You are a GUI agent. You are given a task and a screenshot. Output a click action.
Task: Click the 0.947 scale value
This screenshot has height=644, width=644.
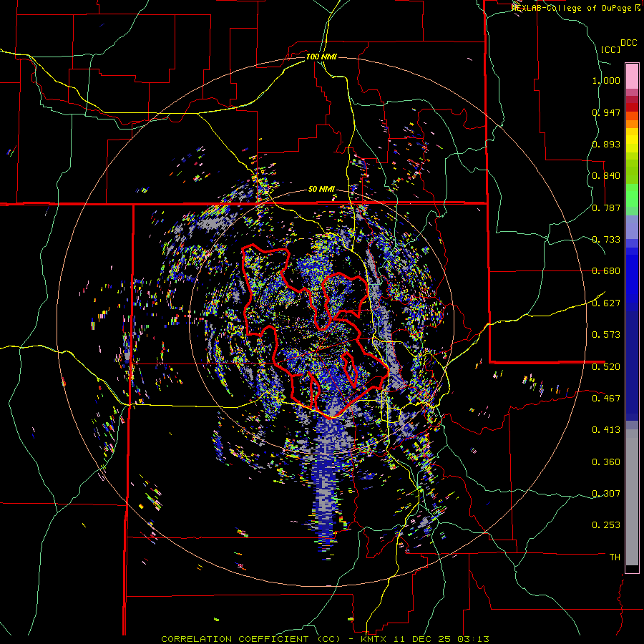click(606, 112)
